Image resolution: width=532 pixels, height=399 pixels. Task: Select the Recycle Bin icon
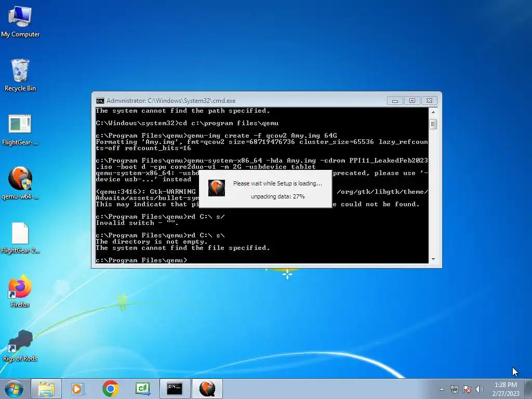pos(20,75)
